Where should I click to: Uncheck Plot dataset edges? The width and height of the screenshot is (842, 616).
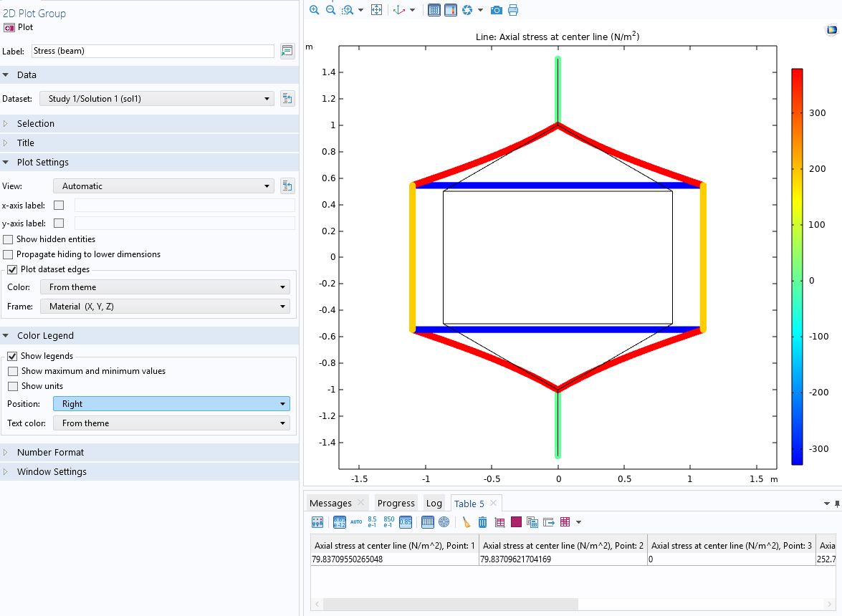coord(12,269)
